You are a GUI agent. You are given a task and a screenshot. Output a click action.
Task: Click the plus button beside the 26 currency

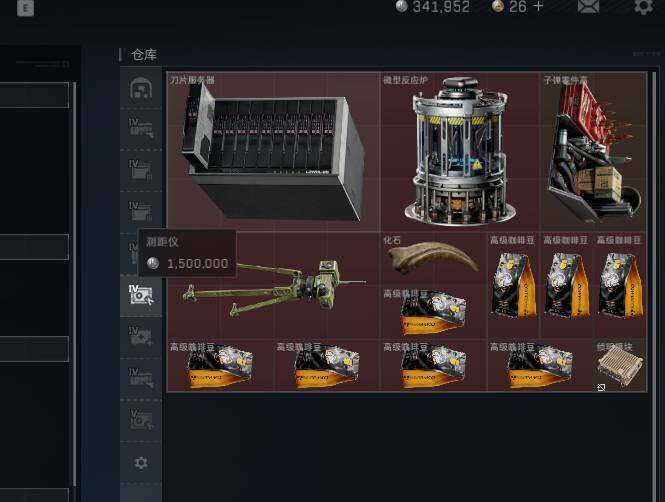tap(538, 6)
